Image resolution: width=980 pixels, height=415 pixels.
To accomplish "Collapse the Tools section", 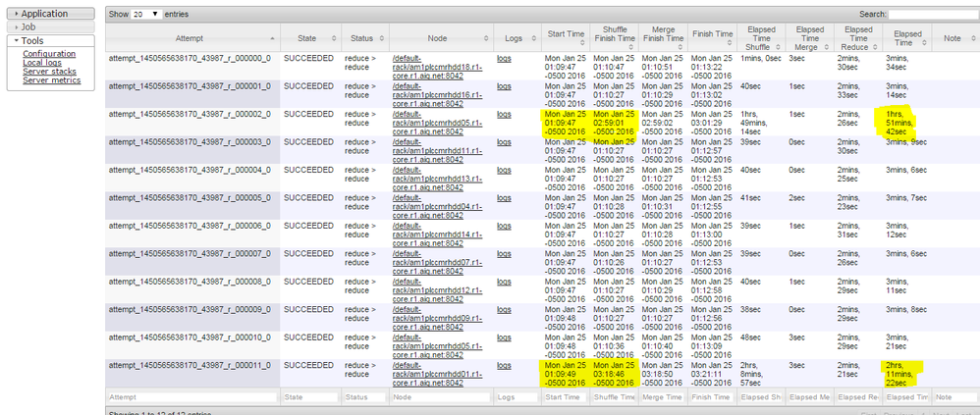I will [x=51, y=40].
